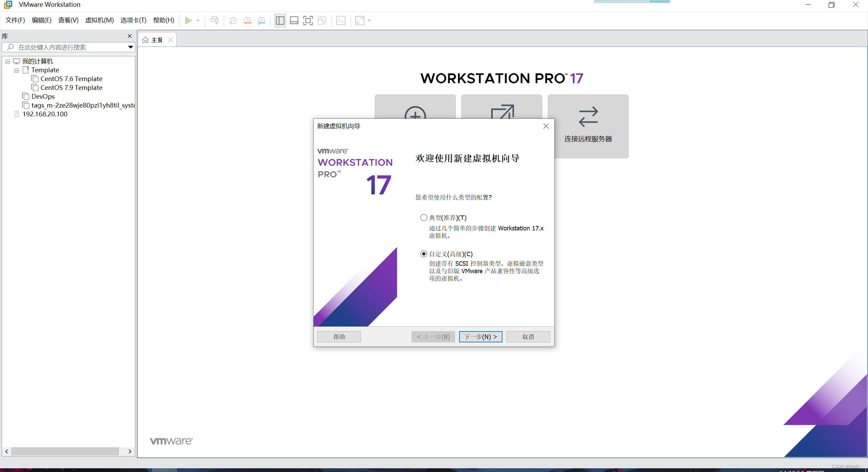Toggle the library sidebar view icon
Image resolution: width=868 pixels, height=472 pixels.
tap(280, 20)
